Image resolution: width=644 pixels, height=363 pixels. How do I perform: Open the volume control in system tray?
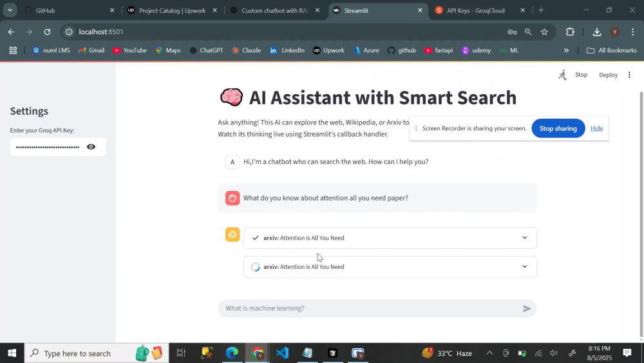point(554,353)
